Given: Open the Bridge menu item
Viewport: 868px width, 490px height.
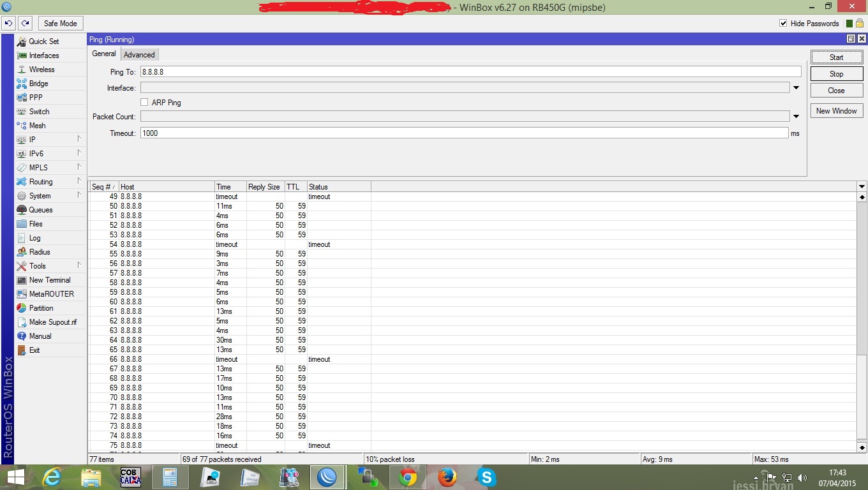Looking at the screenshot, I should pos(50,84).
